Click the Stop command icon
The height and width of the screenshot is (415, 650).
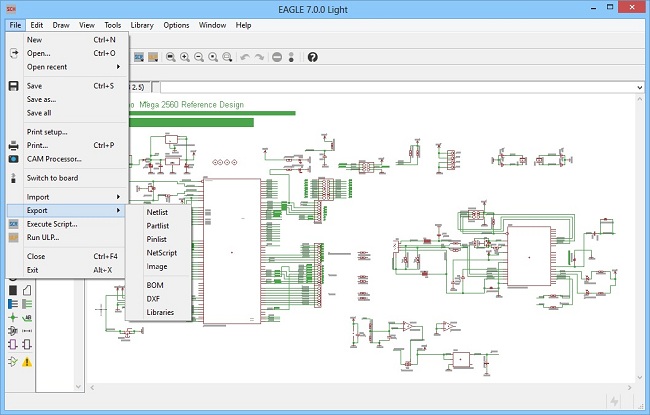(277, 57)
